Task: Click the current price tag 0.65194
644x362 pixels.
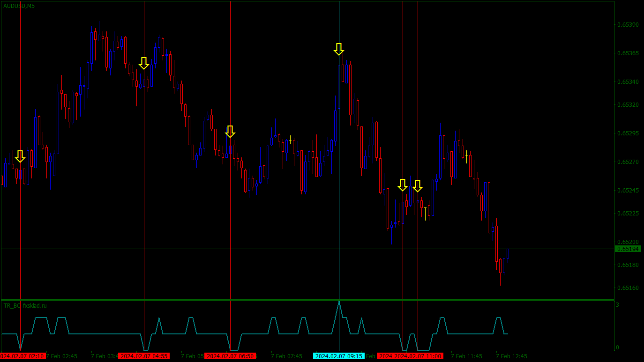Action: pyautogui.click(x=628, y=249)
